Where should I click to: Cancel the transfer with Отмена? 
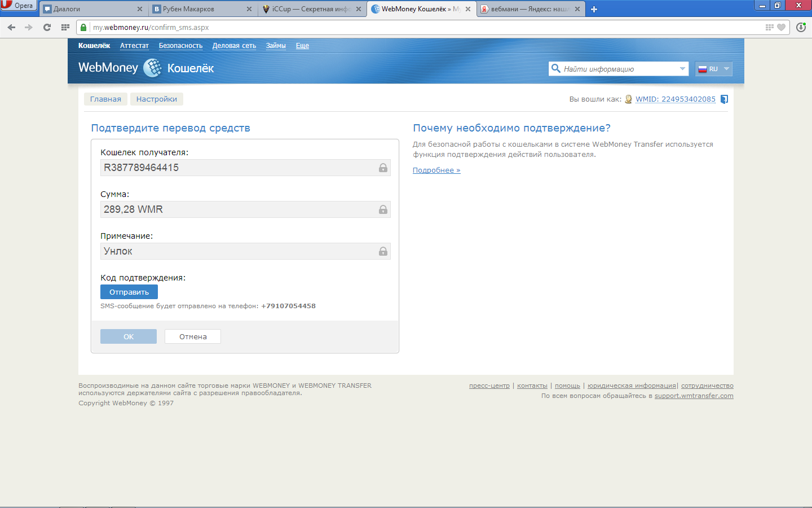193,336
